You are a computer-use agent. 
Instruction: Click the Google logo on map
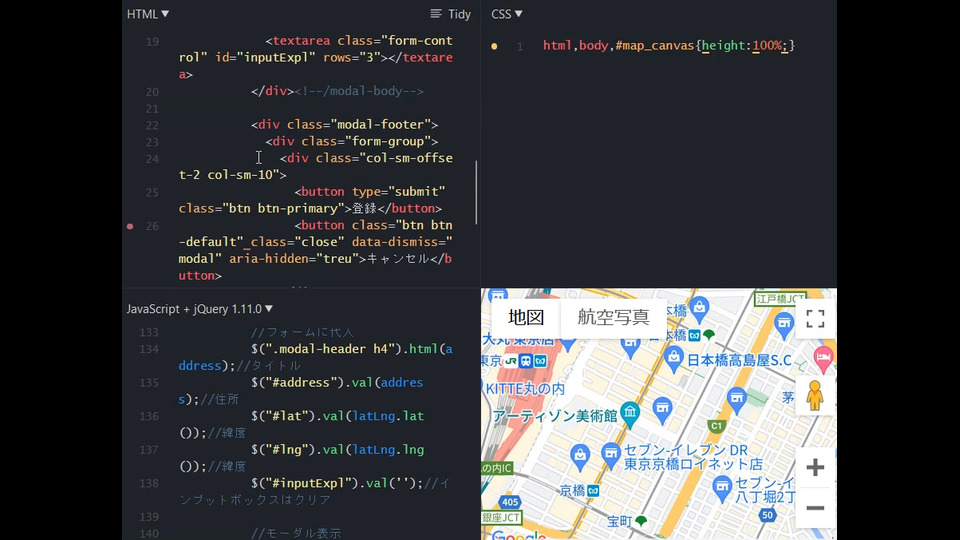click(x=518, y=535)
